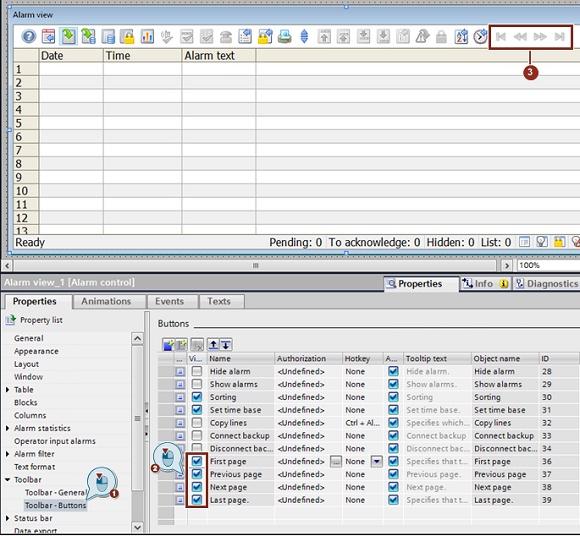Click the list icon after List: 0

(524, 242)
